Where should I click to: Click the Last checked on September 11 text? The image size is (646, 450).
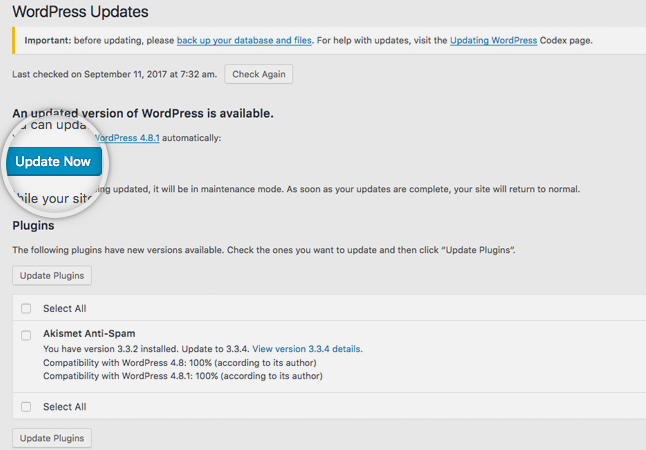tap(114, 75)
